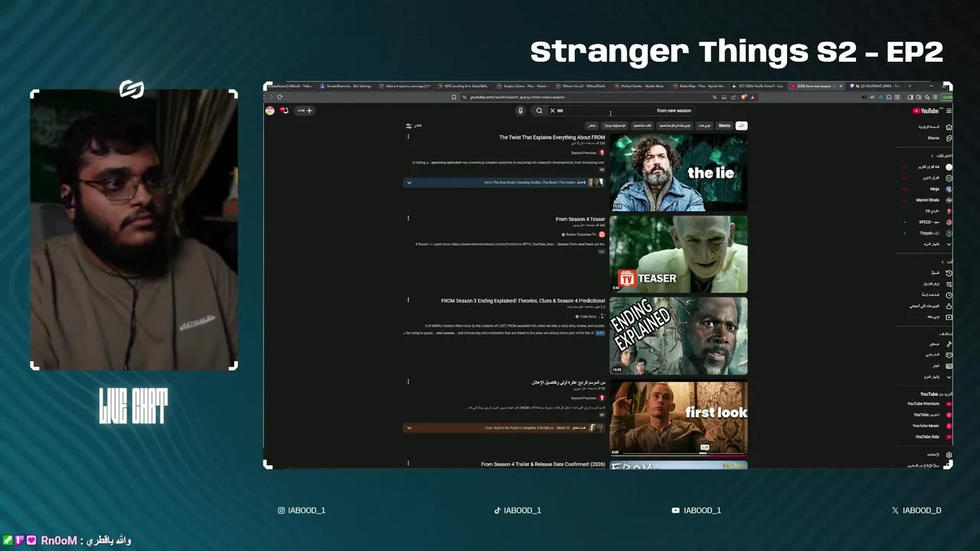Open more options for Season 4 Trailer result
Viewport: 980px width, 551px height.
pyautogui.click(x=408, y=463)
